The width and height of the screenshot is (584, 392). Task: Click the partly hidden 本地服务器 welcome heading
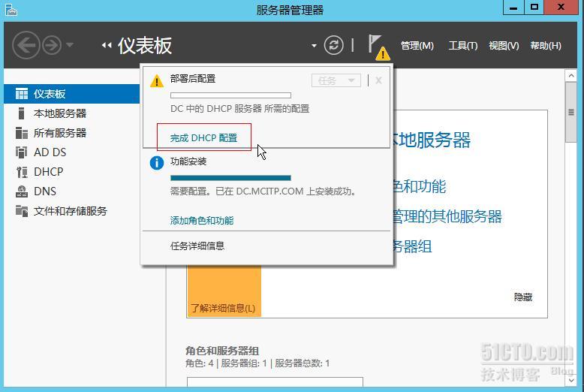[x=432, y=140]
